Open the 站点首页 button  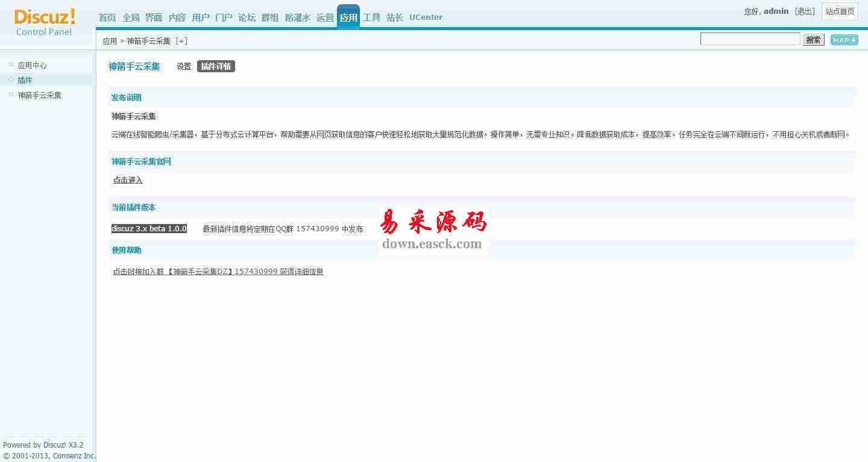click(840, 11)
